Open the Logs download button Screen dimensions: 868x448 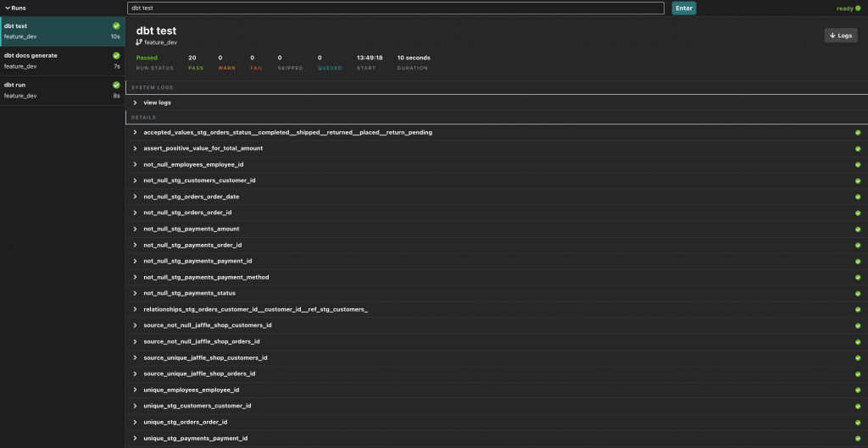click(x=840, y=36)
